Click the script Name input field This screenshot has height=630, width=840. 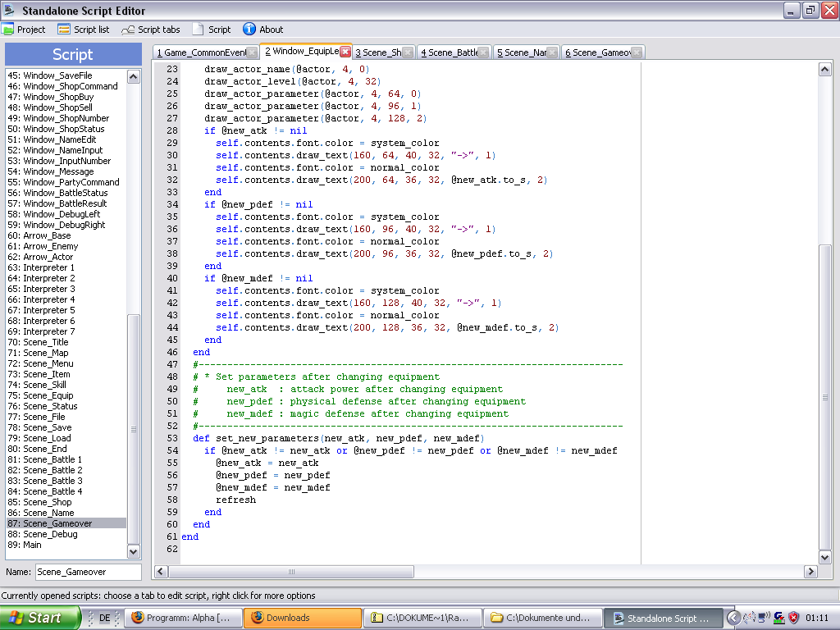(x=88, y=572)
